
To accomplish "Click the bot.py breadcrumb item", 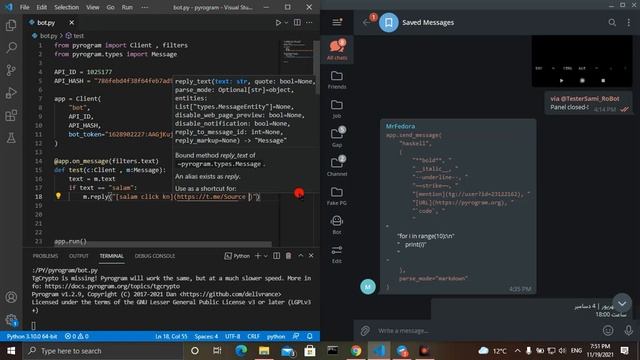I will point(49,36).
